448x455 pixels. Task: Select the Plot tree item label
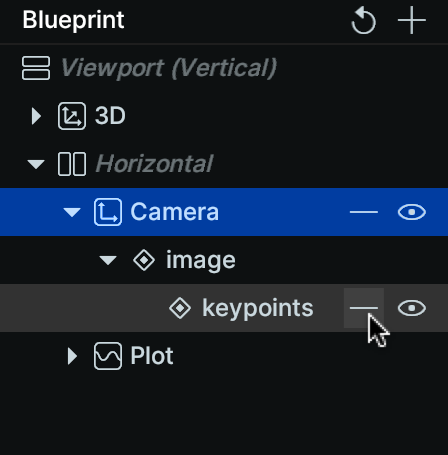(x=152, y=355)
